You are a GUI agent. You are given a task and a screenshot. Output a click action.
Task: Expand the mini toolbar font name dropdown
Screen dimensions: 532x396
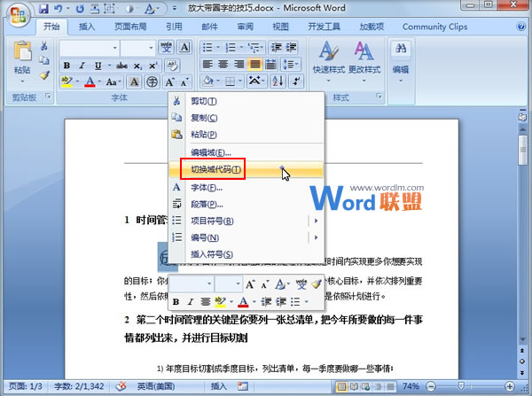[209, 283]
